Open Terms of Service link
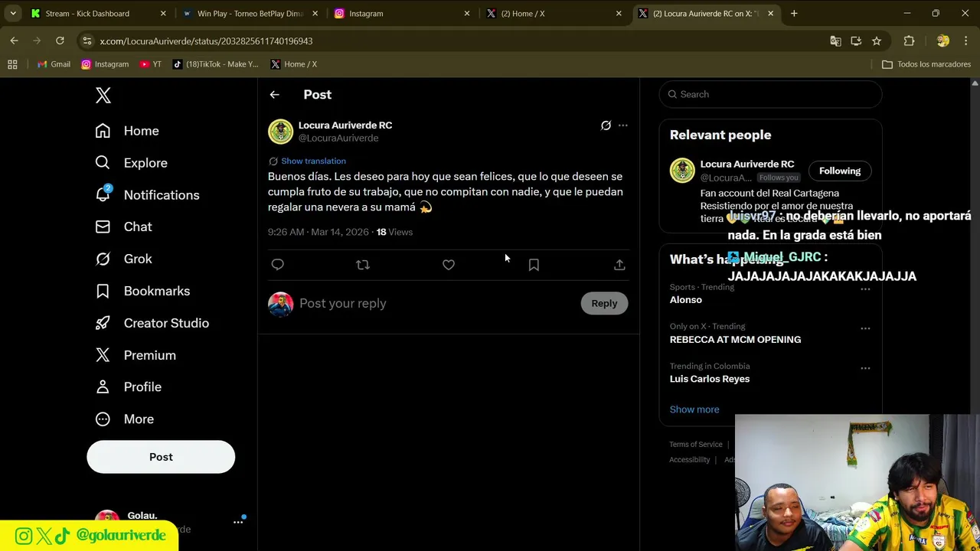 tap(696, 445)
